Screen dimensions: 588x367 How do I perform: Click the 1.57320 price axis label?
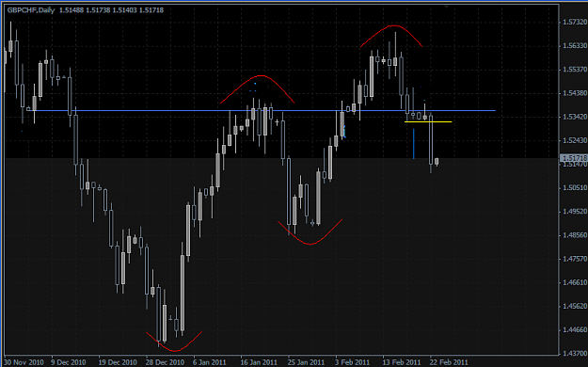575,23
